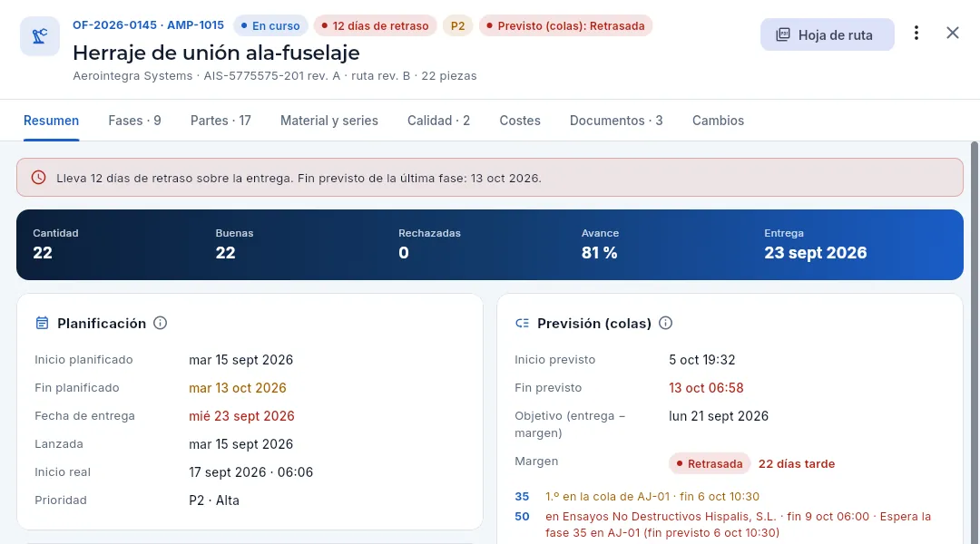Screen dimensions: 980x544
Task: Click the 22 días tarde margin text
Action: coord(797,463)
